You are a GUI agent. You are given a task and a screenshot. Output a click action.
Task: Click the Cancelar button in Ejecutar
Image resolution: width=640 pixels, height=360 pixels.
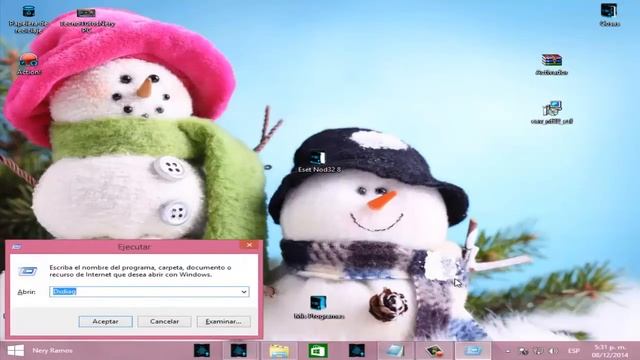point(164,322)
